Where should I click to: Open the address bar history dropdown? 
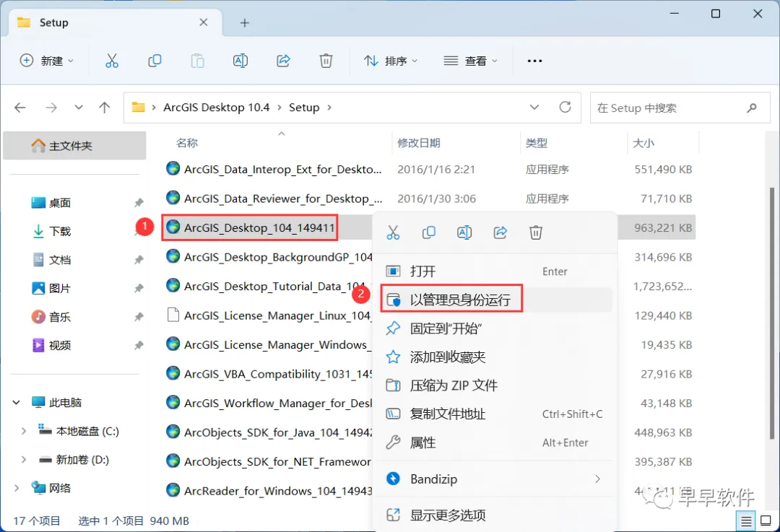coord(534,108)
